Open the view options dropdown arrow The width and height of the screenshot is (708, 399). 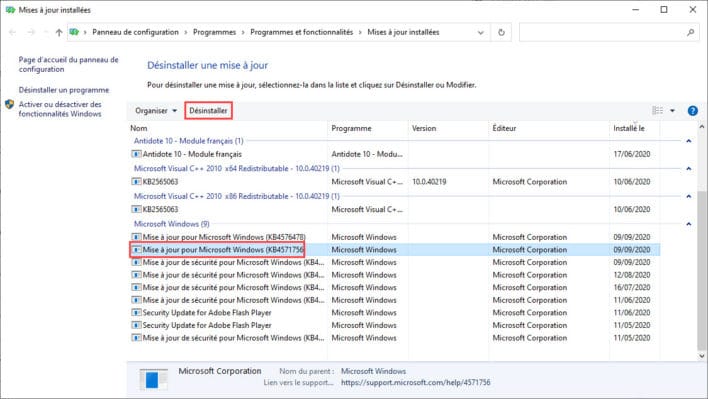pyautogui.click(x=672, y=111)
